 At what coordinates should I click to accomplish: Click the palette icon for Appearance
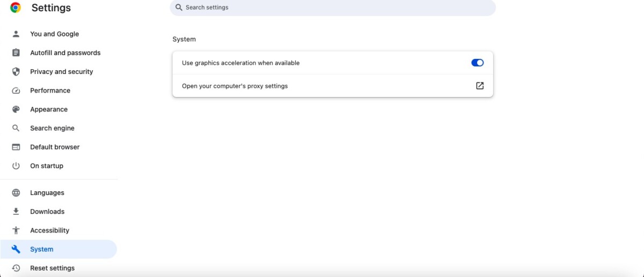coord(16,109)
